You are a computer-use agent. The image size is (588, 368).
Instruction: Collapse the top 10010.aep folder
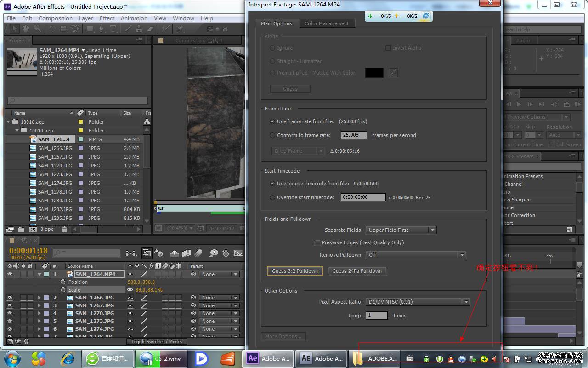pyautogui.click(x=8, y=122)
